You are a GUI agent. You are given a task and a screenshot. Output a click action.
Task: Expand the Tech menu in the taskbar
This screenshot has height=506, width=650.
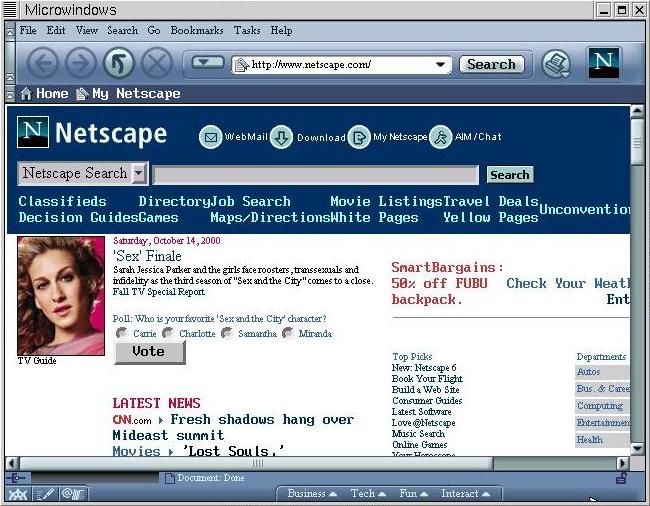368,494
